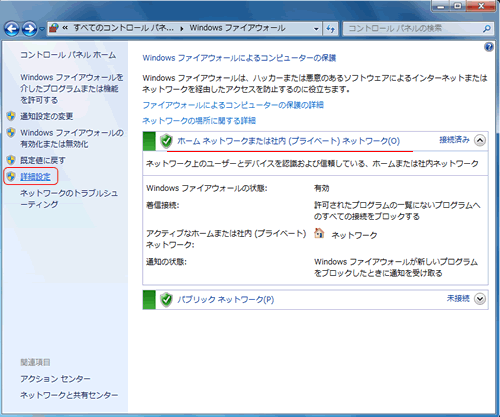500x417 pixels.
Task: Open ネットワークと共有センター link
Action: click(69, 395)
